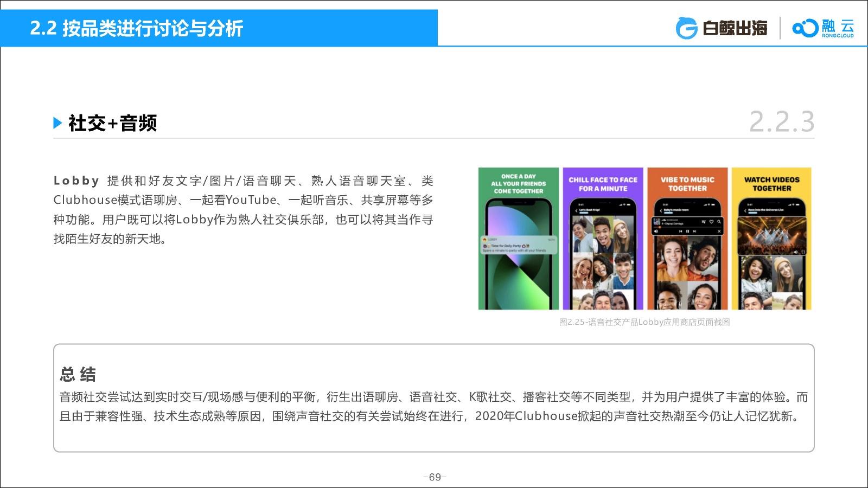Select the "社交+音频" section heading
Viewport: 868px width, 488px height.
[113, 123]
